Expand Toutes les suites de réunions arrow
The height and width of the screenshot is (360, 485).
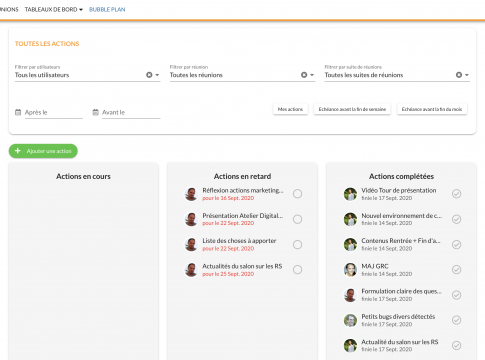point(467,75)
